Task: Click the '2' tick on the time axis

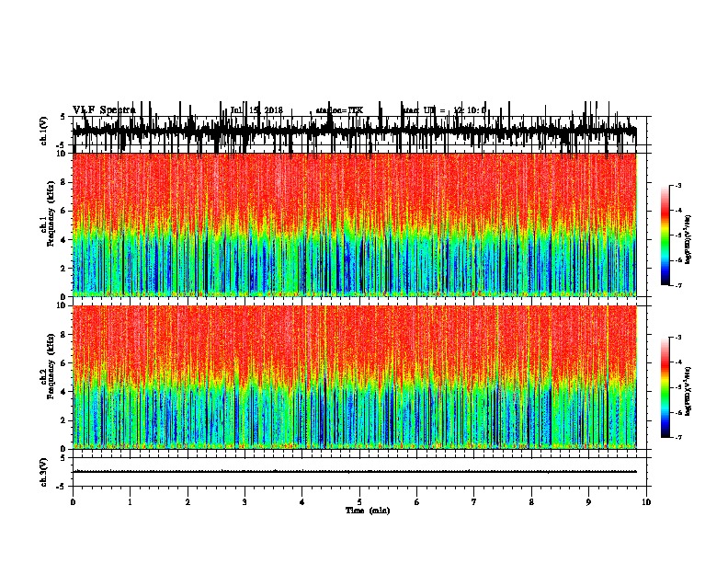Action: [188, 502]
